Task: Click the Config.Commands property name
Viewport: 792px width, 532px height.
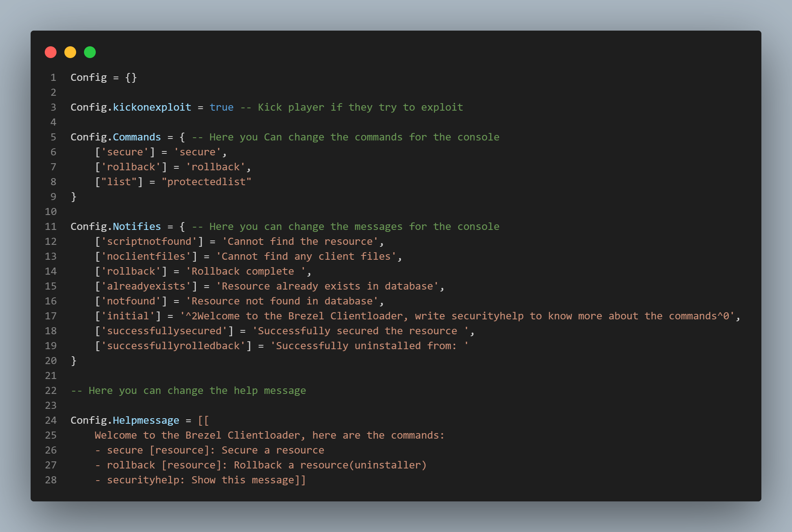Action: click(x=137, y=137)
